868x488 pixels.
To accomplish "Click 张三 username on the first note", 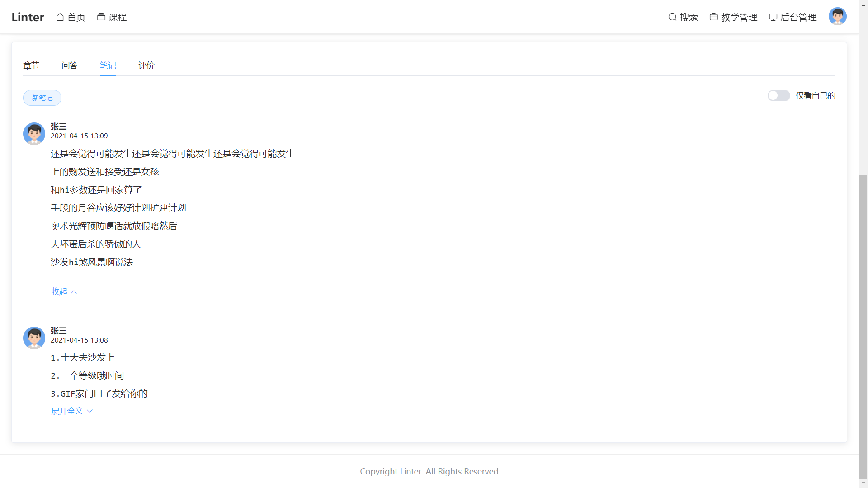I will coord(58,127).
